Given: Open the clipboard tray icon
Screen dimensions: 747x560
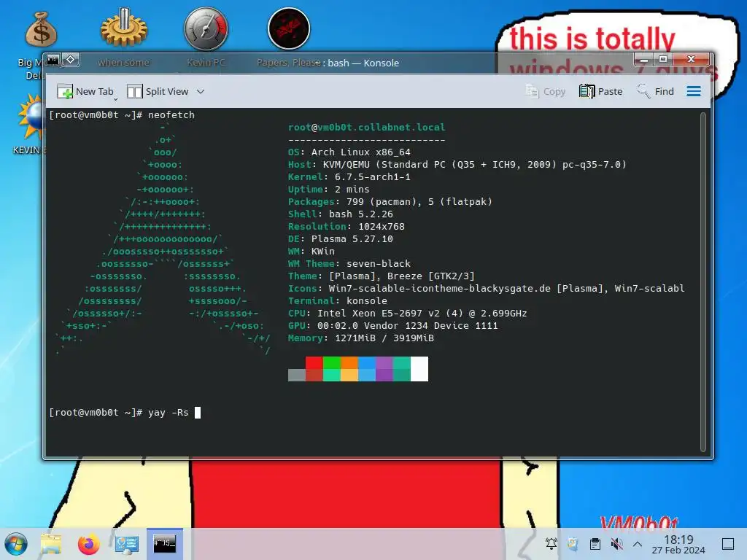Looking at the screenshot, I should coord(595,543).
